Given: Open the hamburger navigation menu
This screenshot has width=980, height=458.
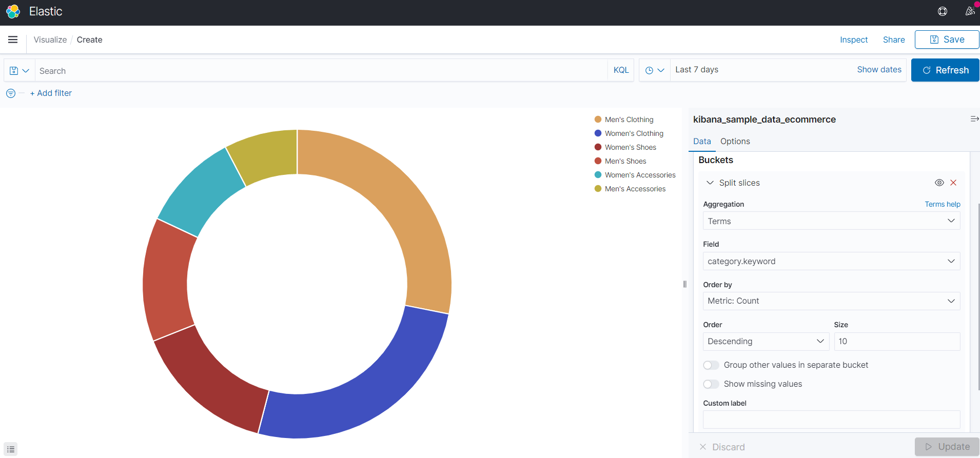Looking at the screenshot, I should pos(13,39).
